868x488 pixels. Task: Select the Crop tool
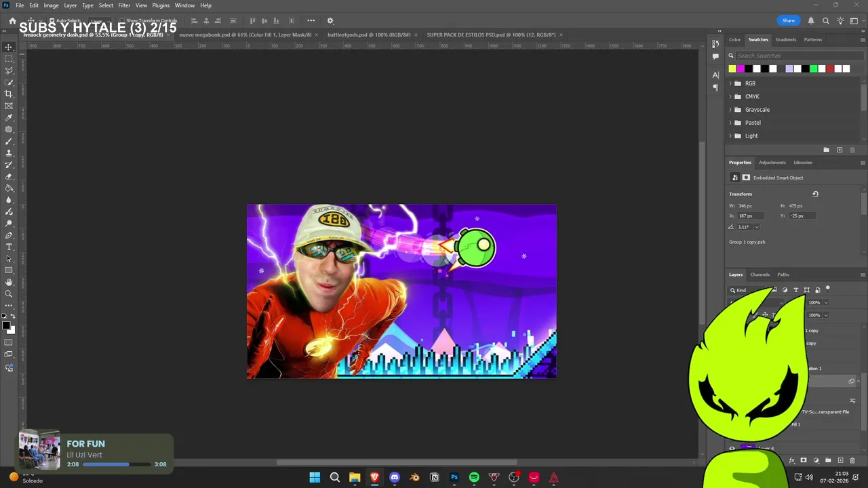tap(9, 94)
